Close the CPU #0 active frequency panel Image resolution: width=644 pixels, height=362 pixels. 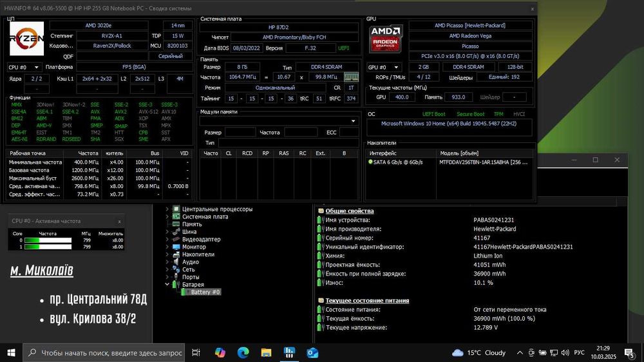[120, 222]
